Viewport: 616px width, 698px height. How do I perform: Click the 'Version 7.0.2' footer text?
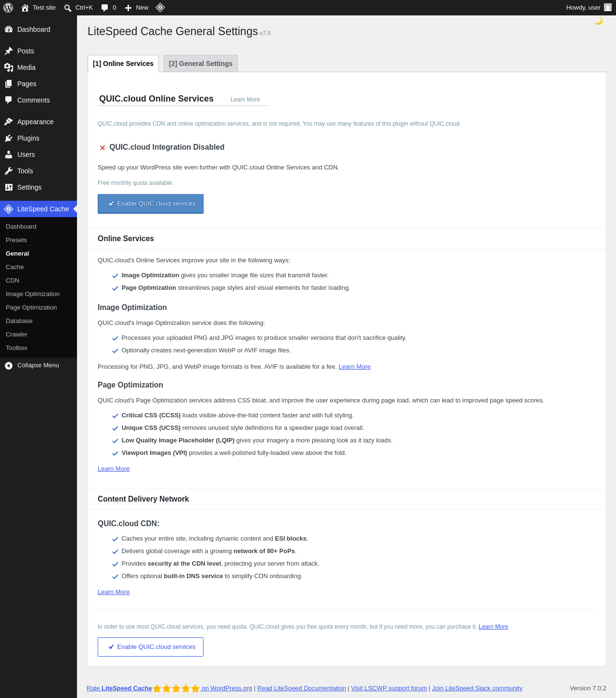(x=588, y=688)
